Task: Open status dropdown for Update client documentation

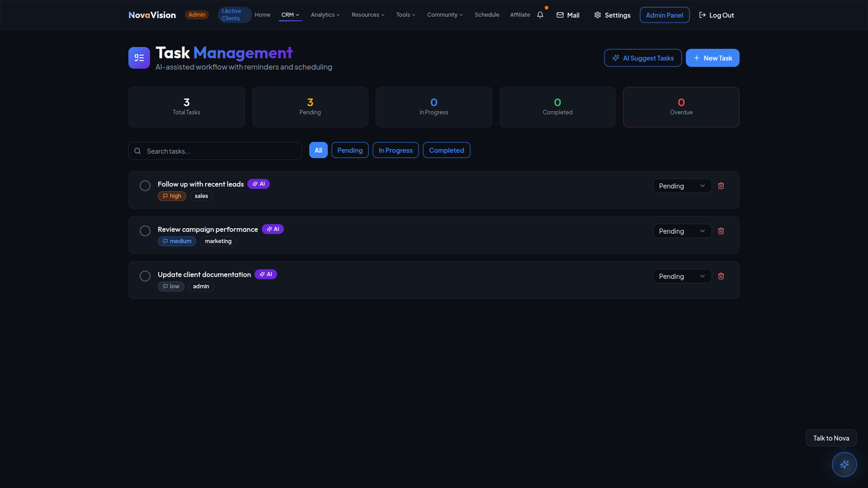Action: (x=682, y=276)
